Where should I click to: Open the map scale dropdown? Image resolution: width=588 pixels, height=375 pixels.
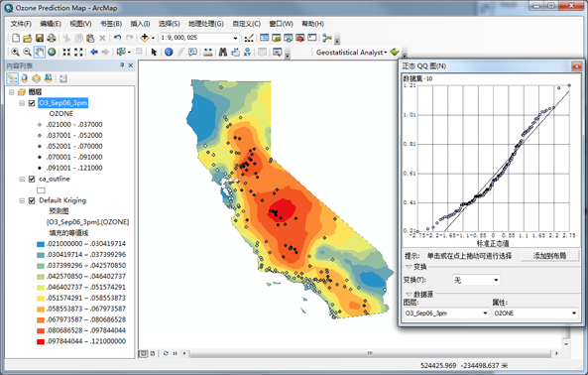click(x=235, y=38)
